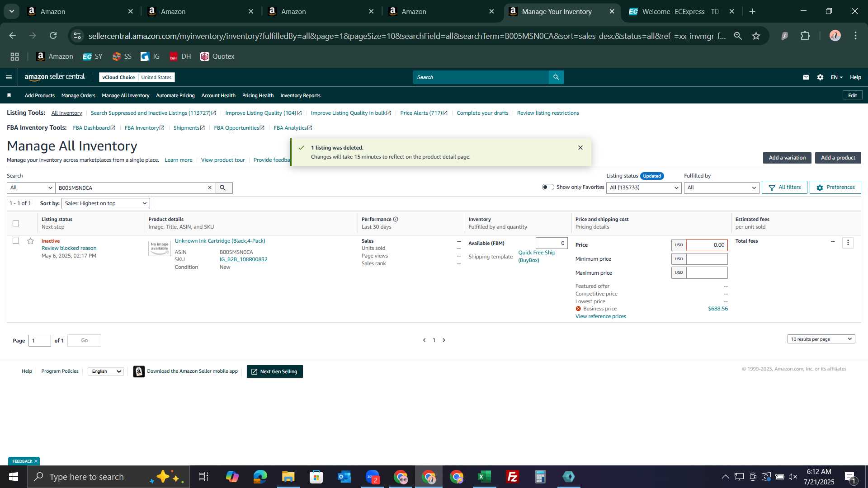Viewport: 868px width, 488px height.
Task: Click the product No image thumbnail
Action: point(160,248)
